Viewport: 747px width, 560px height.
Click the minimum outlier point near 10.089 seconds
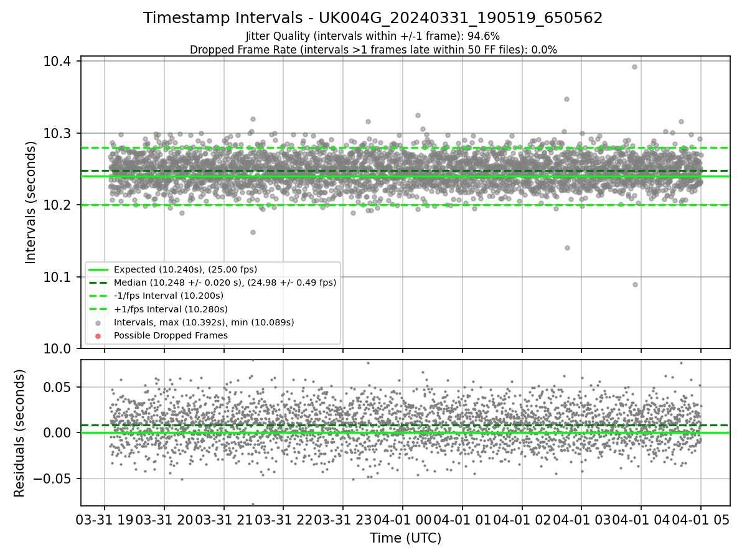coord(635,284)
